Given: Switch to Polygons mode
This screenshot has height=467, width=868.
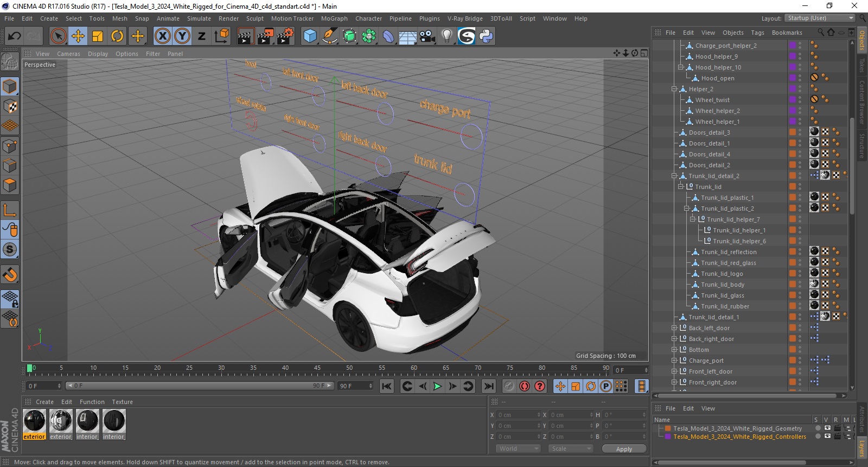Looking at the screenshot, I should pos(10,185).
